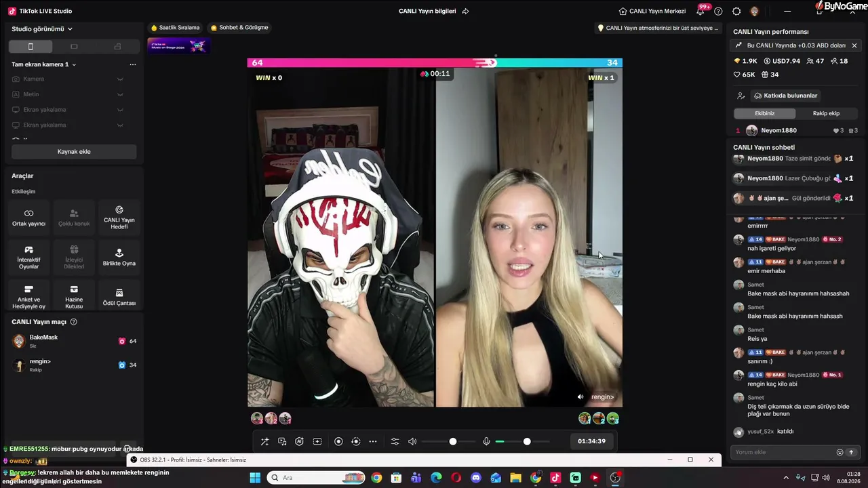The height and width of the screenshot is (488, 868).
Task: Open the CANLI Yayın Merkezi link
Action: coord(652,12)
